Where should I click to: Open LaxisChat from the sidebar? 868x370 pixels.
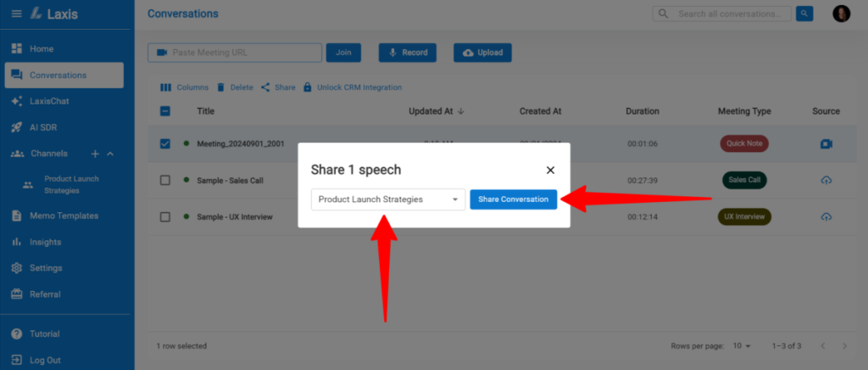coord(49,101)
